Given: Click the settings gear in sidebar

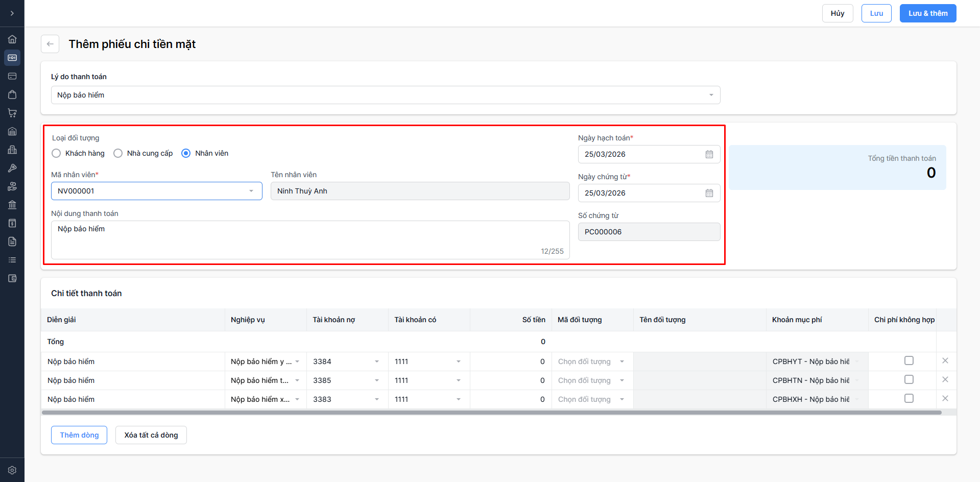Looking at the screenshot, I should coord(12,470).
